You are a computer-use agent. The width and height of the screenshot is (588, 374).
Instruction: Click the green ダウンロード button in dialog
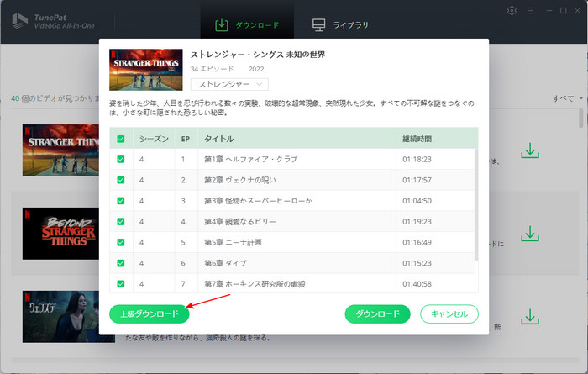click(378, 313)
